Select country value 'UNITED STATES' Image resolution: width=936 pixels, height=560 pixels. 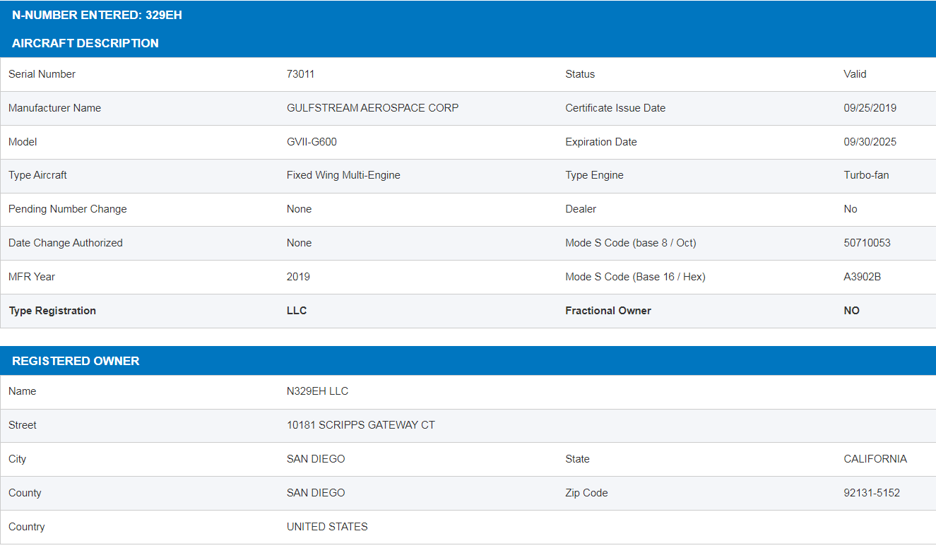(x=327, y=527)
